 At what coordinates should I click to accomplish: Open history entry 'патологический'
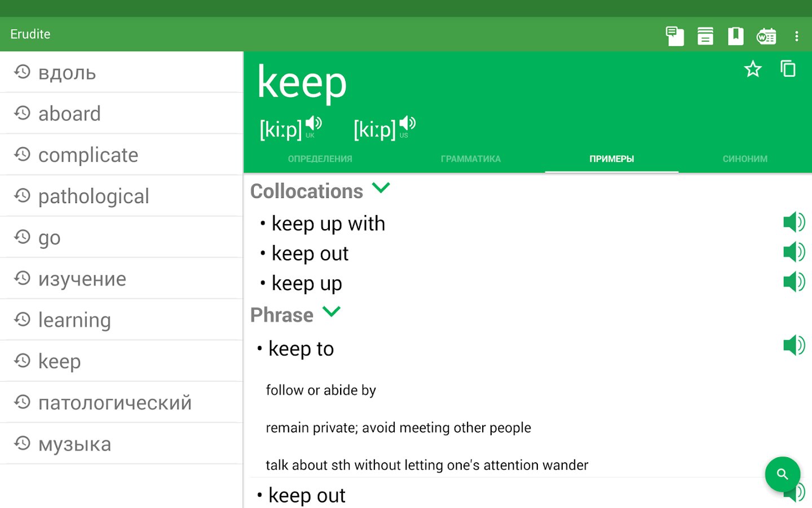pyautogui.click(x=121, y=402)
